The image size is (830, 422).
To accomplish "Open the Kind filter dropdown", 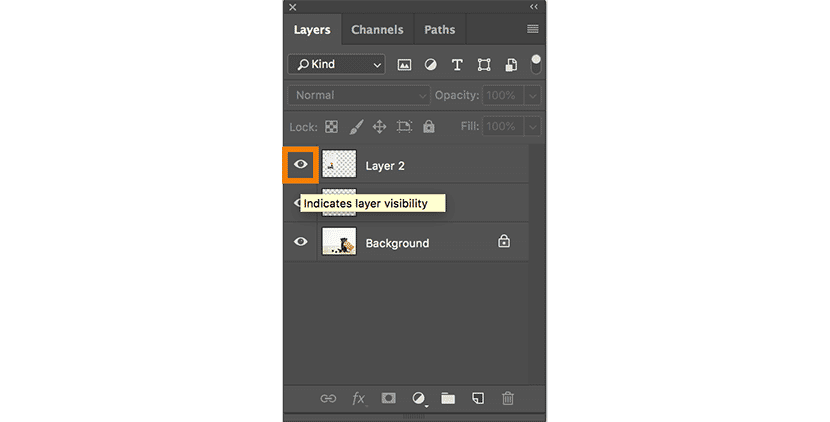I will tap(336, 65).
